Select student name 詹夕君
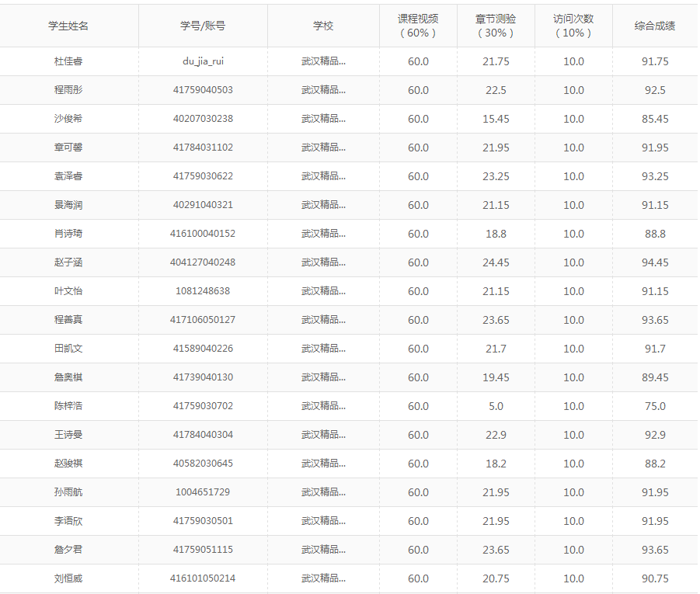700x594 pixels. [68, 550]
